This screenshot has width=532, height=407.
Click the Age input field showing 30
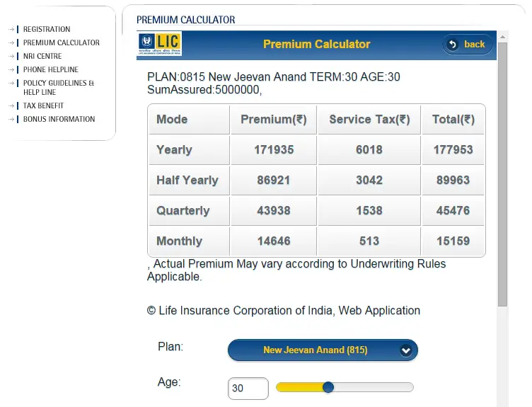click(248, 388)
